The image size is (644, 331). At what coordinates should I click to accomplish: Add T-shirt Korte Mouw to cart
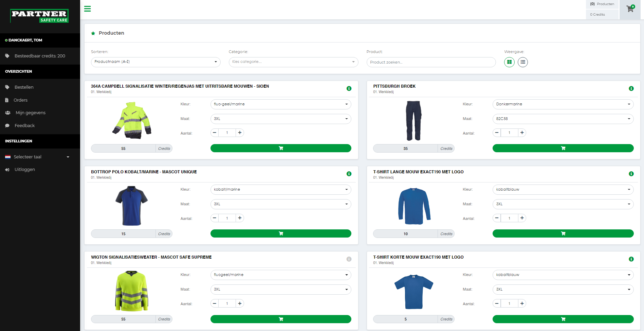coord(563,319)
